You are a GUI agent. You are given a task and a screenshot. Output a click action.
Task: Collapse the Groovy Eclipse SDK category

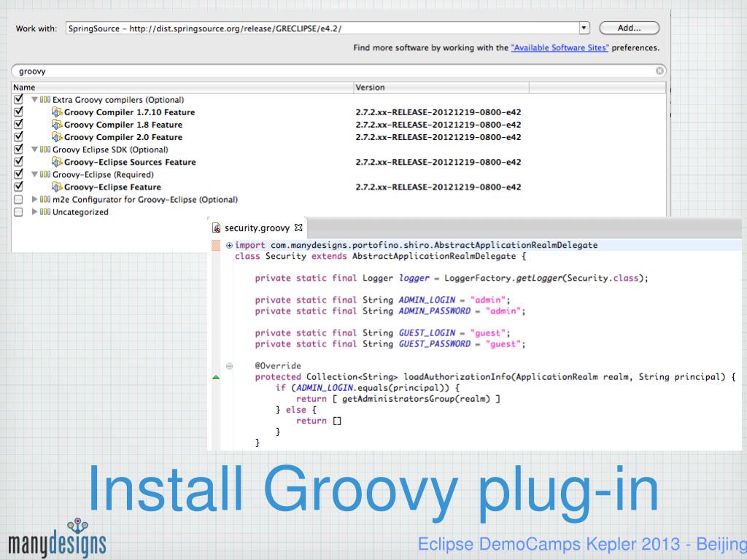point(34,149)
